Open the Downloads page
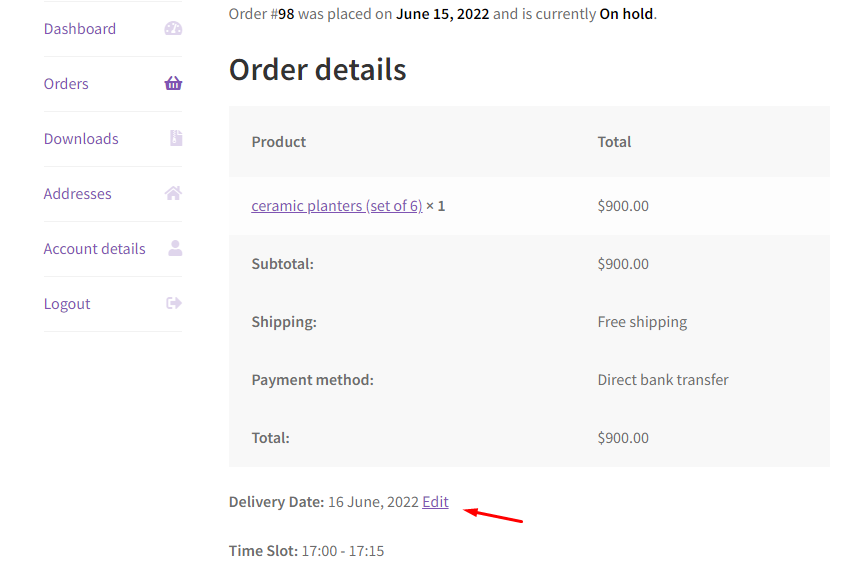Viewport: 852px width, 583px height. (81, 139)
